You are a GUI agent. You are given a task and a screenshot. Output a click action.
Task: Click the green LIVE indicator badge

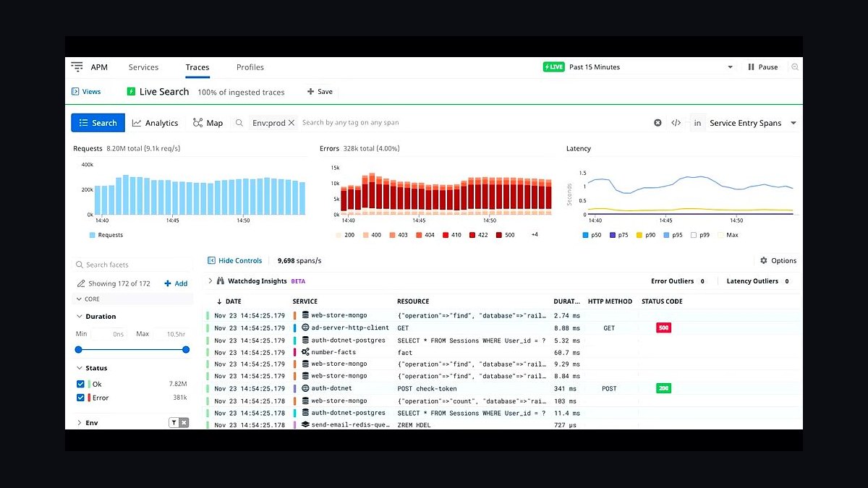point(553,67)
